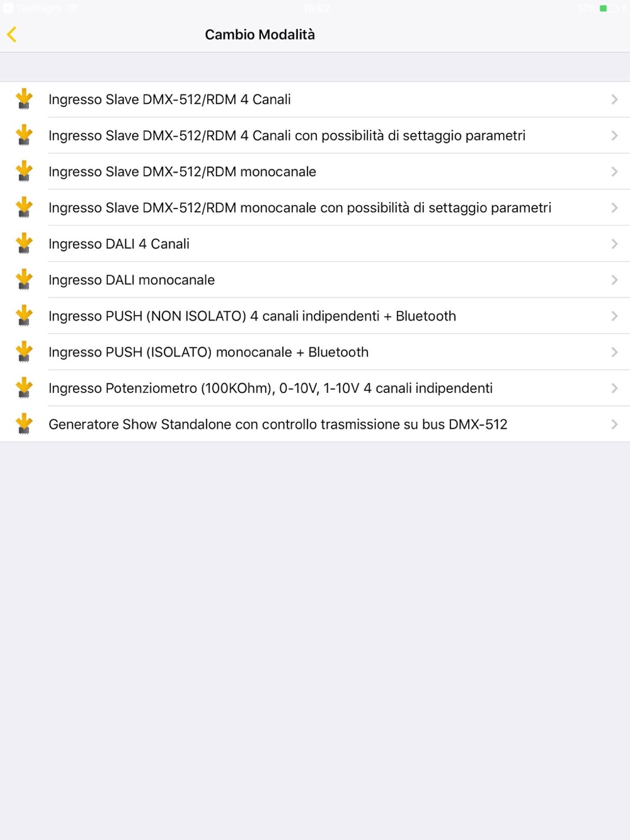The width and height of the screenshot is (630, 840).
Task: Click icon beside Potenziometro (100KOhm) entry
Action: tap(24, 388)
